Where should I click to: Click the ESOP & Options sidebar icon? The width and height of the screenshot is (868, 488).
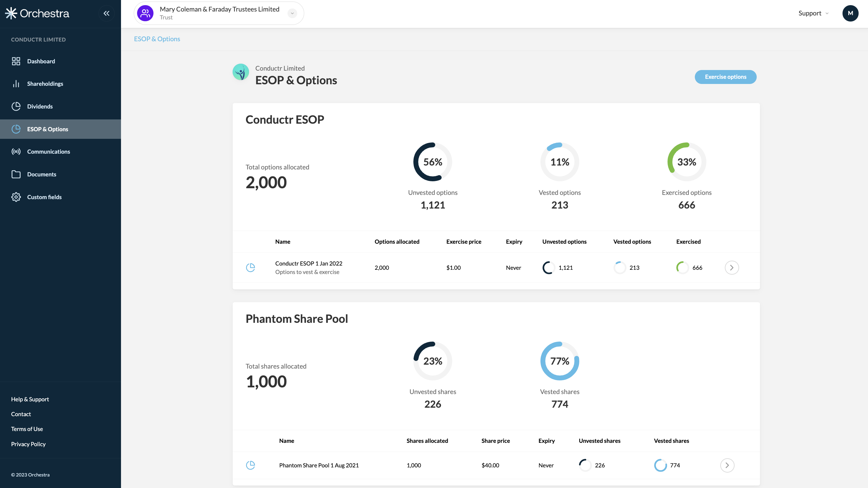[x=16, y=129]
